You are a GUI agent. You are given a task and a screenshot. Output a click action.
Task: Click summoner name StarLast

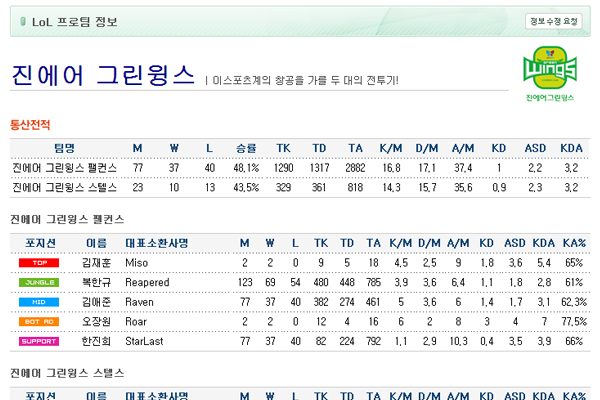tap(144, 341)
